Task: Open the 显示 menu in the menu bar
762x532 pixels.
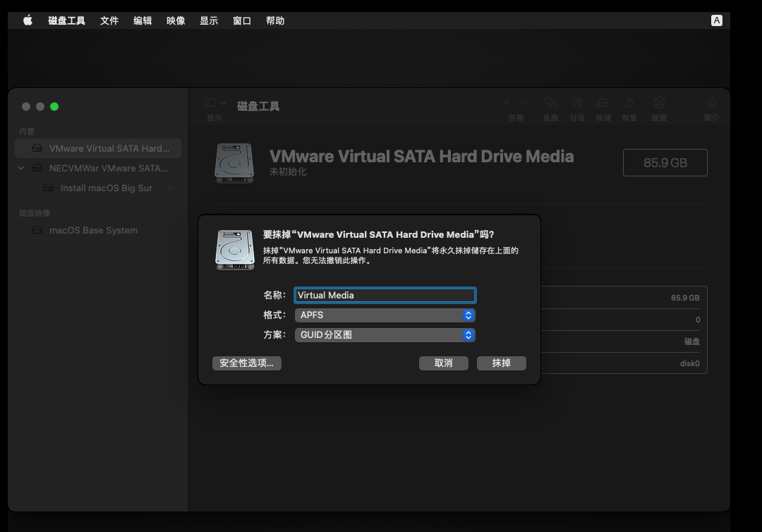Action: tap(208, 20)
